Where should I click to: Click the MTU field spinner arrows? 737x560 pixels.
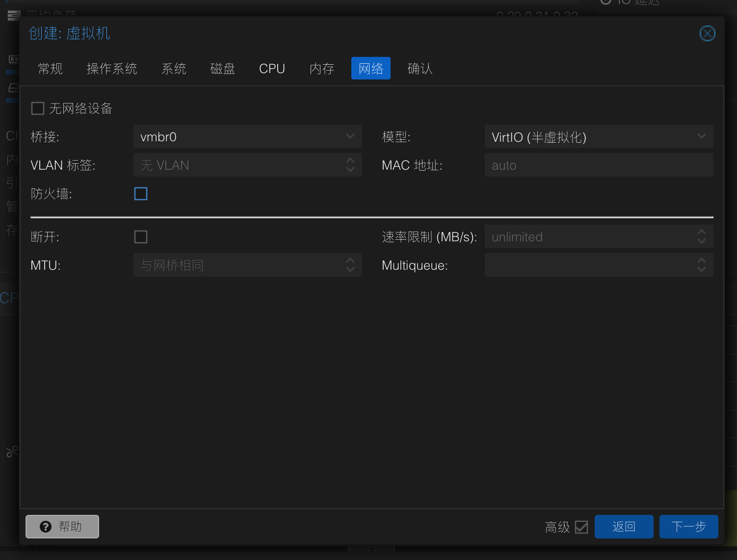pyautogui.click(x=350, y=265)
